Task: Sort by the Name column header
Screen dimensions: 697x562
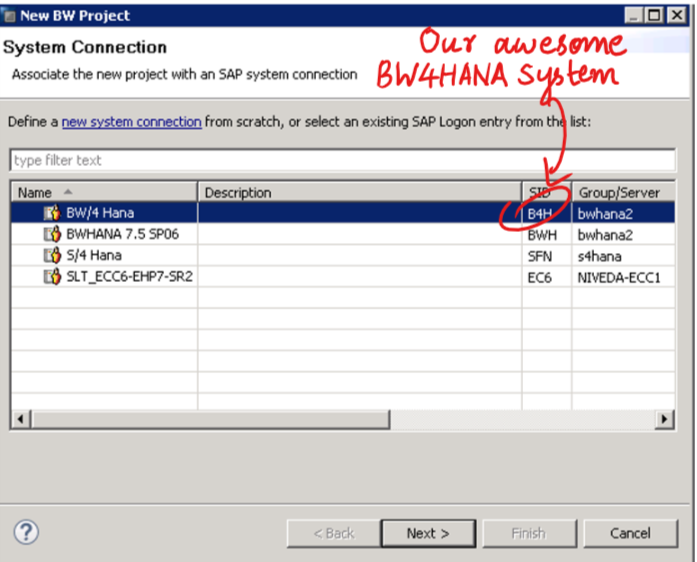Action: [104, 192]
